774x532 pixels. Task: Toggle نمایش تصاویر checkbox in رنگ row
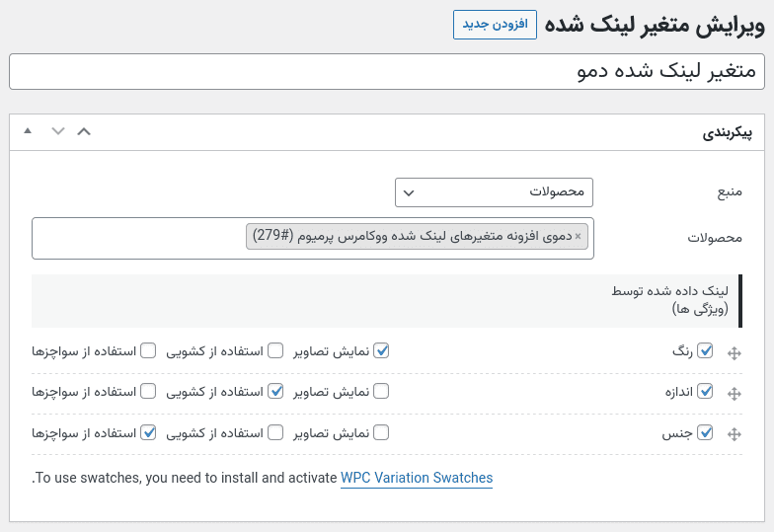click(x=381, y=351)
